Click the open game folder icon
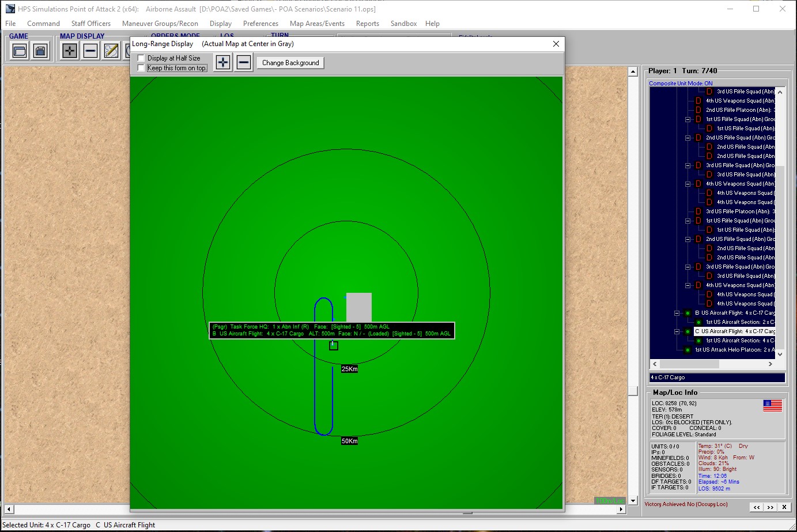Screen dimensions: 797x532 point(20,51)
